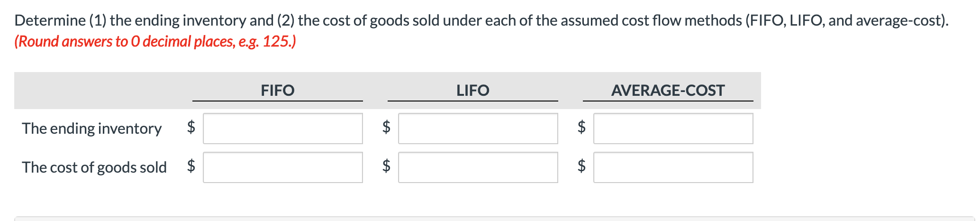Click Average-Cost ending inventory input field
The height and width of the screenshot is (221, 980).
point(673,129)
